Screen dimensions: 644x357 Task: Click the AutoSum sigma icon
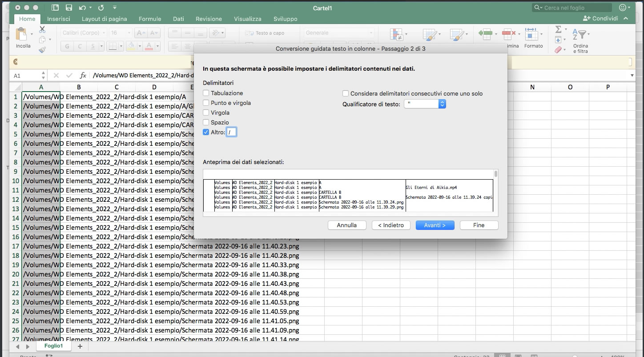pyautogui.click(x=558, y=29)
